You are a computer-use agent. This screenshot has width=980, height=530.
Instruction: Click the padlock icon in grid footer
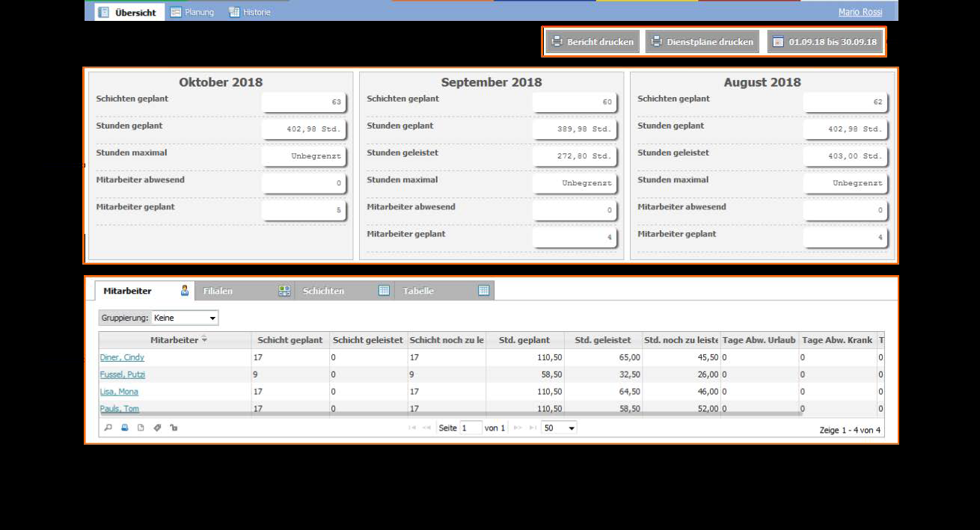click(x=174, y=428)
